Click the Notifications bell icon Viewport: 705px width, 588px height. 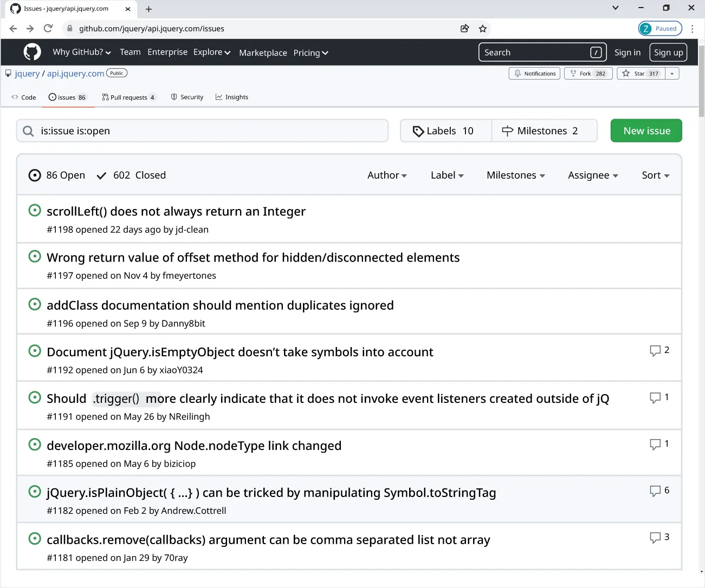point(519,73)
